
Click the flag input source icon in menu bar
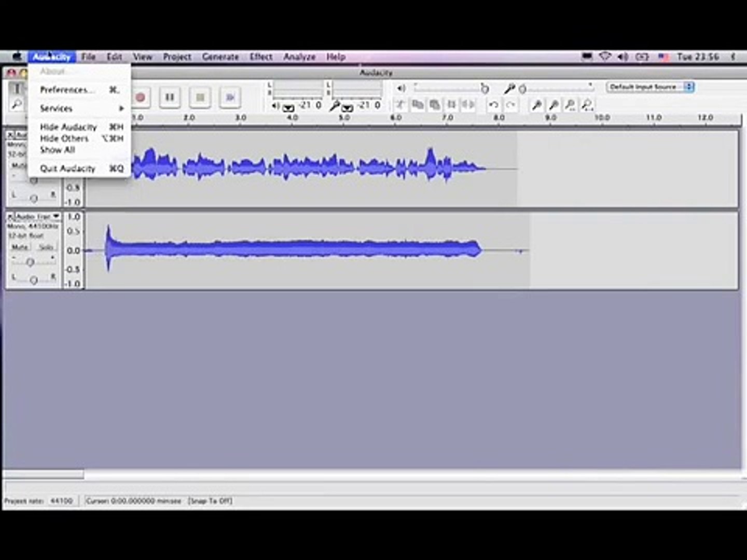tap(663, 57)
